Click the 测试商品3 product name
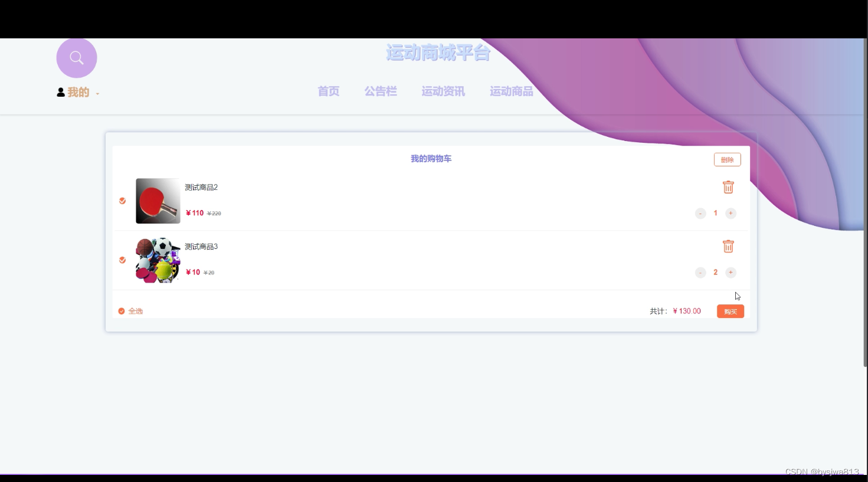The image size is (868, 482). tap(201, 247)
